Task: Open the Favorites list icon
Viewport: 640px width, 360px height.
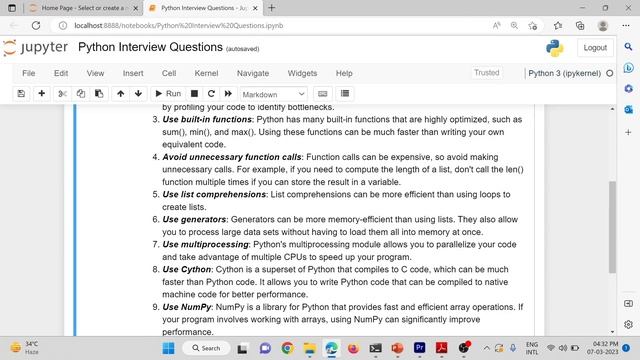Action: pos(558,25)
